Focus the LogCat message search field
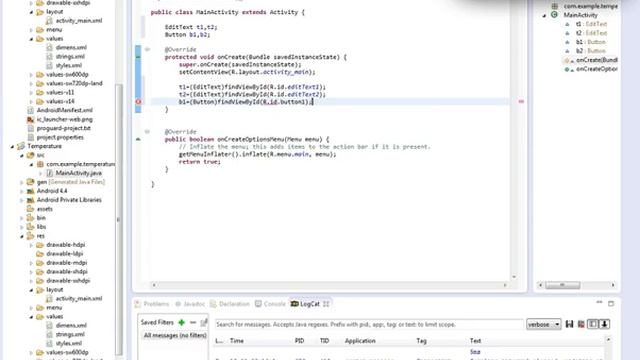The width and height of the screenshot is (640, 360). (369, 324)
